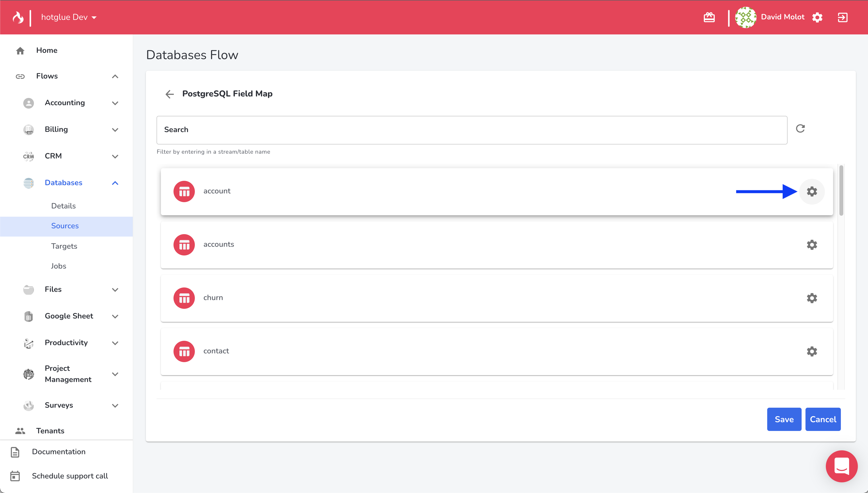
Task: Expand the Accounting flow section
Action: (x=115, y=103)
